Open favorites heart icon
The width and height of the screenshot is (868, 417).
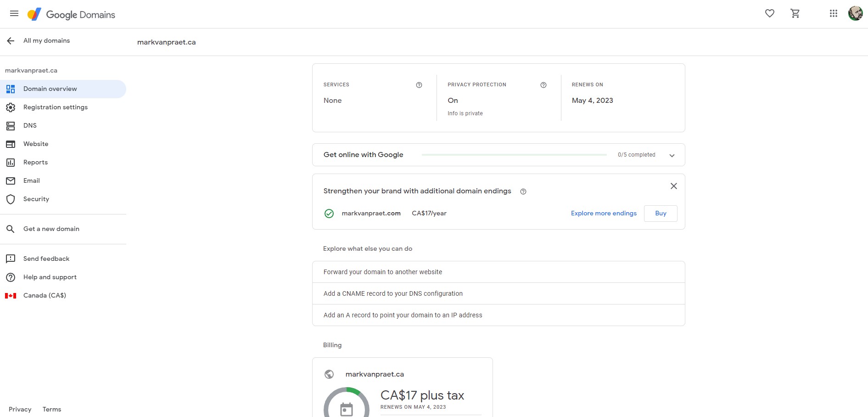click(x=770, y=14)
